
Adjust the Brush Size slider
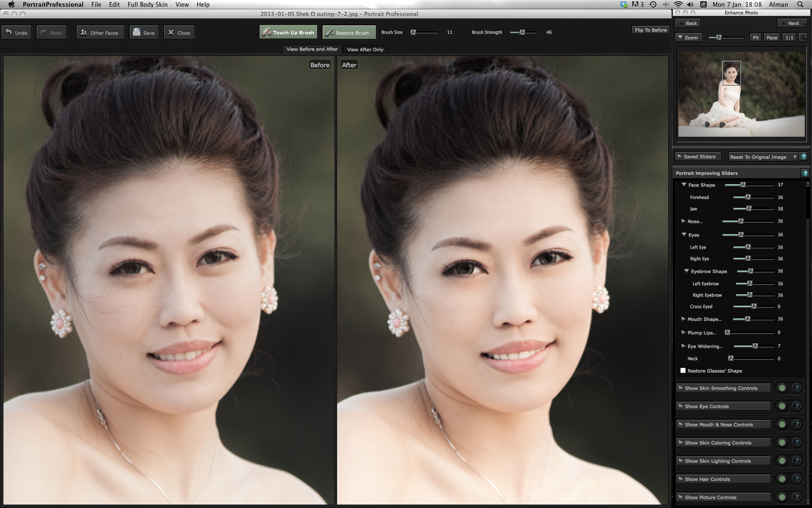tap(424, 32)
